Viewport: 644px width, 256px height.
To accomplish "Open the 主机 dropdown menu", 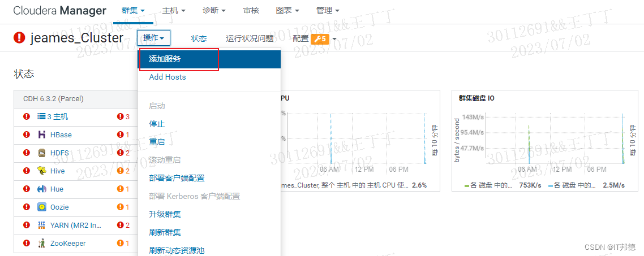I will click(174, 10).
